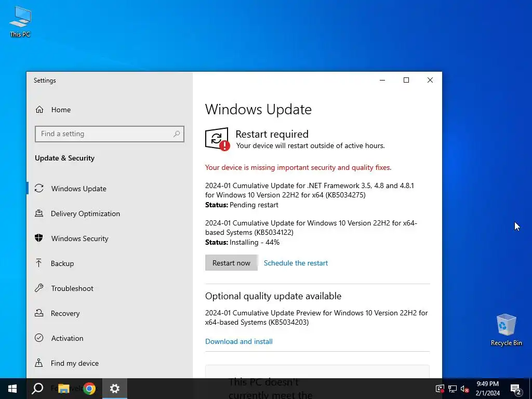This screenshot has height=399, width=532.
Task: Open the Action Center notifications icon
Action: (x=516, y=389)
